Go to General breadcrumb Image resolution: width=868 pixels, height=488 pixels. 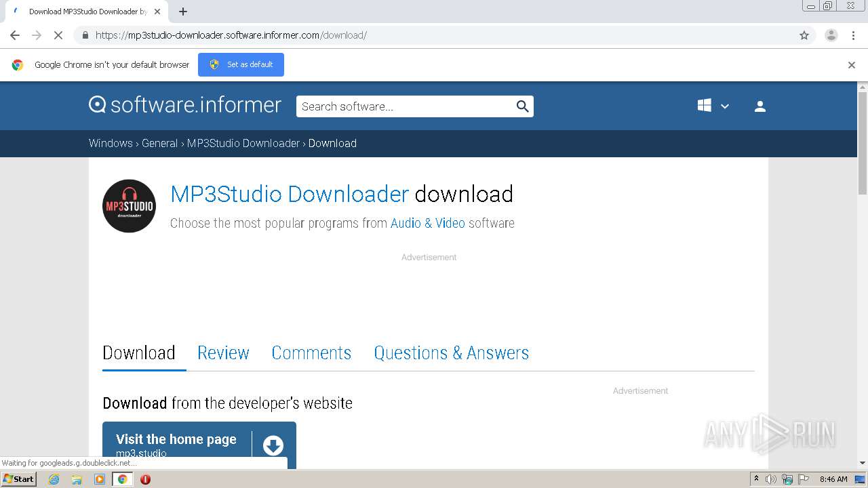(159, 143)
